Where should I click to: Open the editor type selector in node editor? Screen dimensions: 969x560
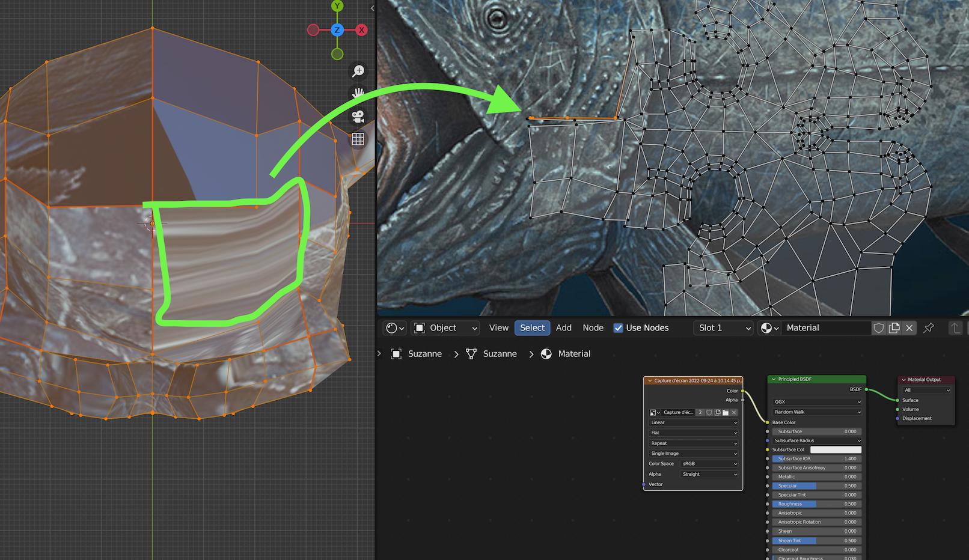tap(395, 328)
